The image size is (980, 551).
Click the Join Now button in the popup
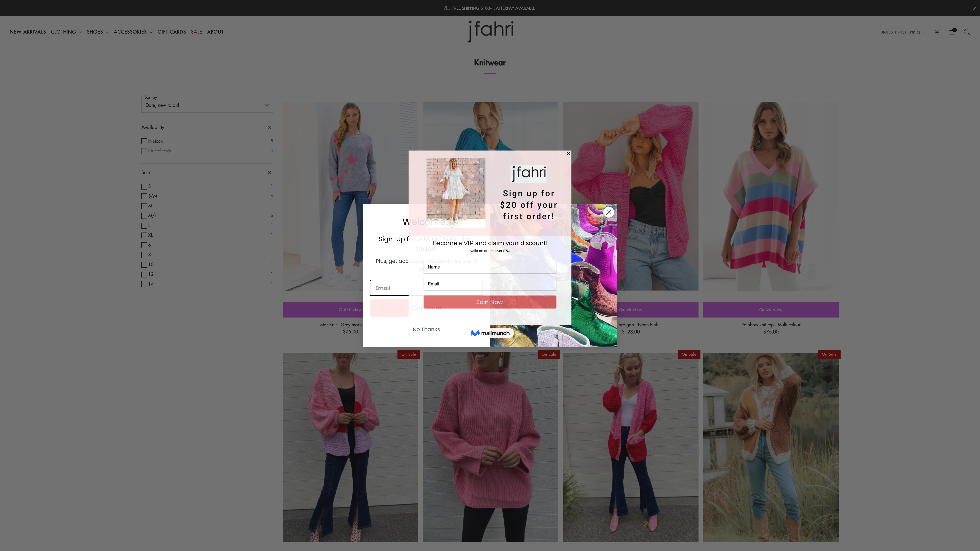(490, 302)
